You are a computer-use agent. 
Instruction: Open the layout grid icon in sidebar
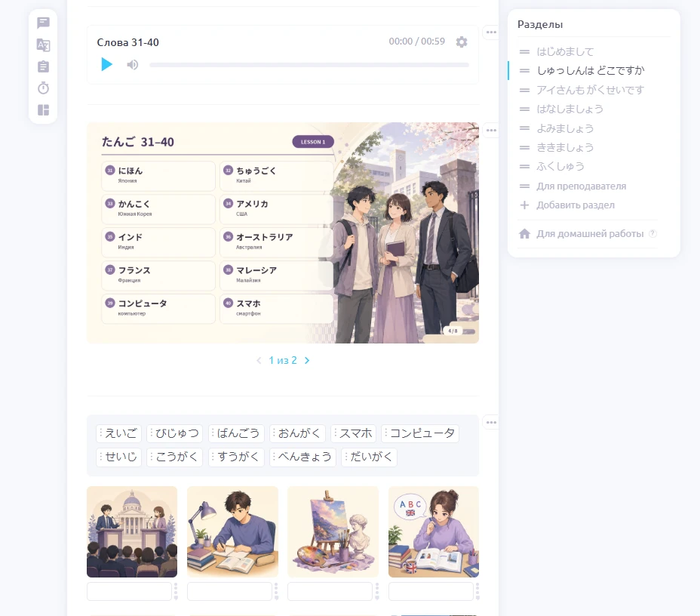click(x=43, y=110)
